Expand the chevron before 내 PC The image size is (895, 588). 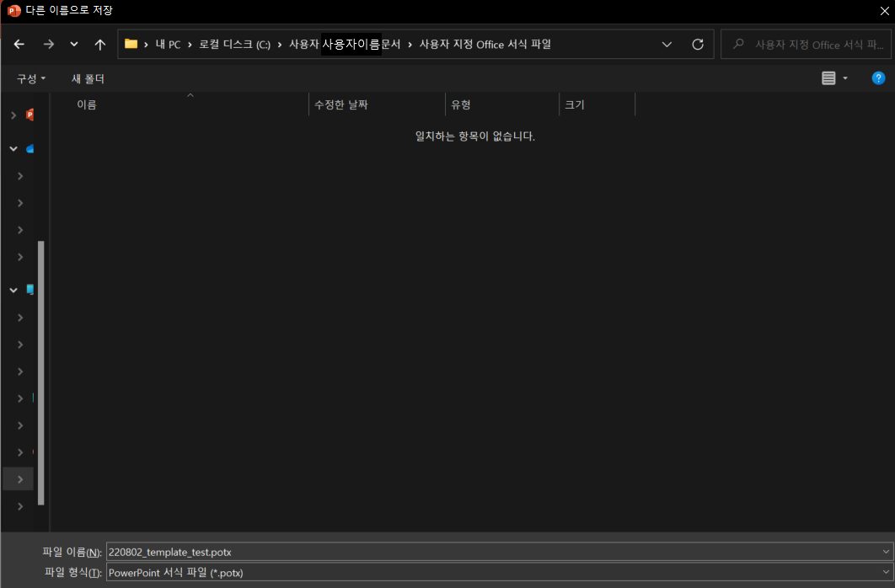[146, 45]
